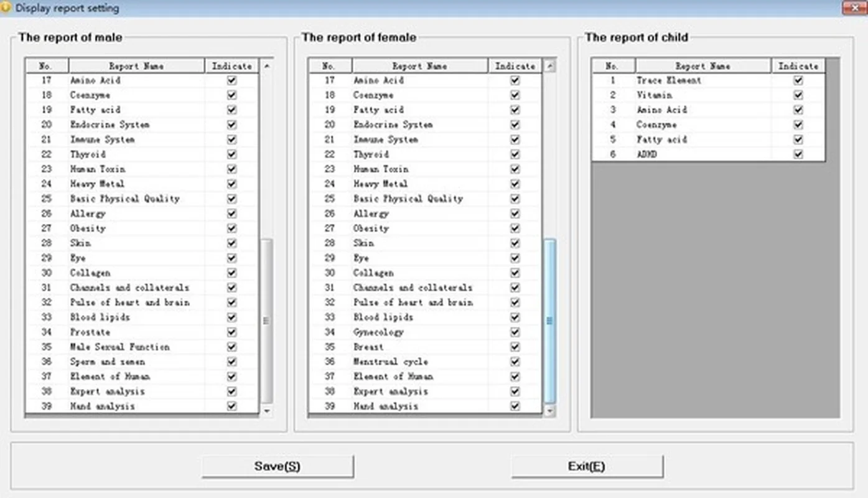This screenshot has height=498, width=868.
Task: Click female report scrollbar down arrow
Action: pyautogui.click(x=550, y=411)
